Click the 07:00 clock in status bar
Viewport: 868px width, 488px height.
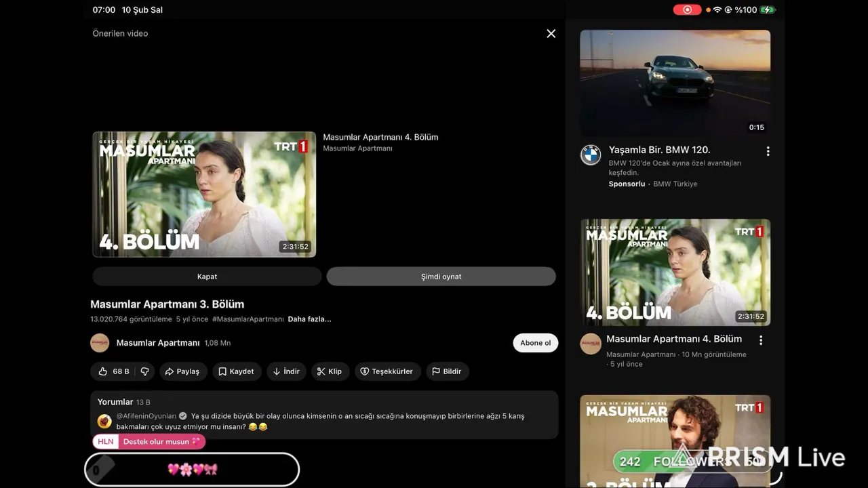(x=104, y=10)
